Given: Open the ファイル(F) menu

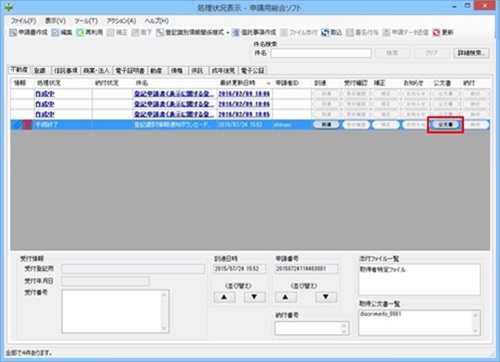Looking at the screenshot, I should tap(23, 21).
